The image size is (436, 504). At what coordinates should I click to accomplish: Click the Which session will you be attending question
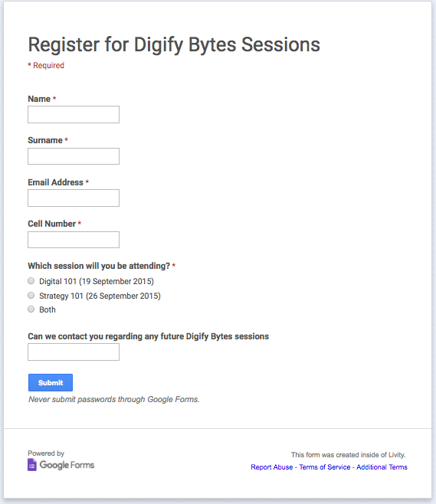click(99, 266)
